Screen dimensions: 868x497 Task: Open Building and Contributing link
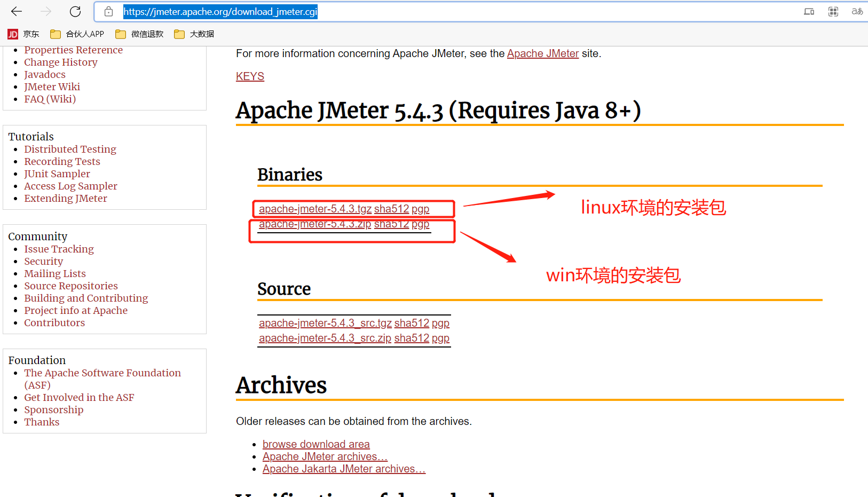[x=86, y=298]
